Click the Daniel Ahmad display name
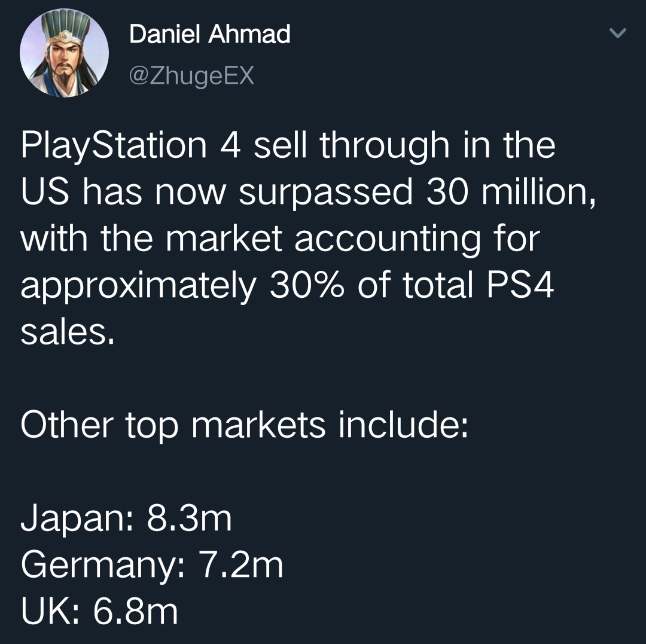Screen dimensions: 646x644 click(210, 33)
